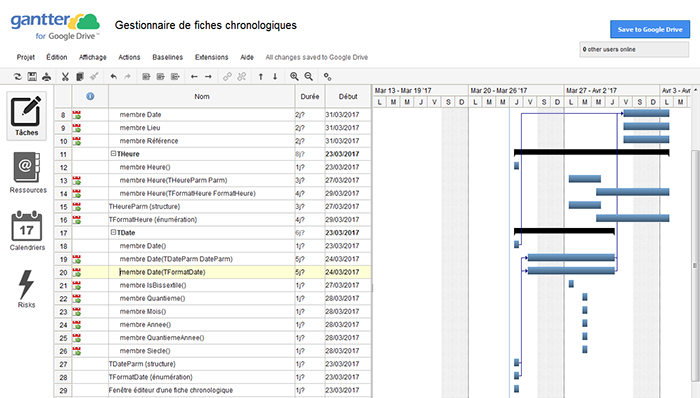
Task: Click the undo arrow icon
Action: tap(113, 76)
